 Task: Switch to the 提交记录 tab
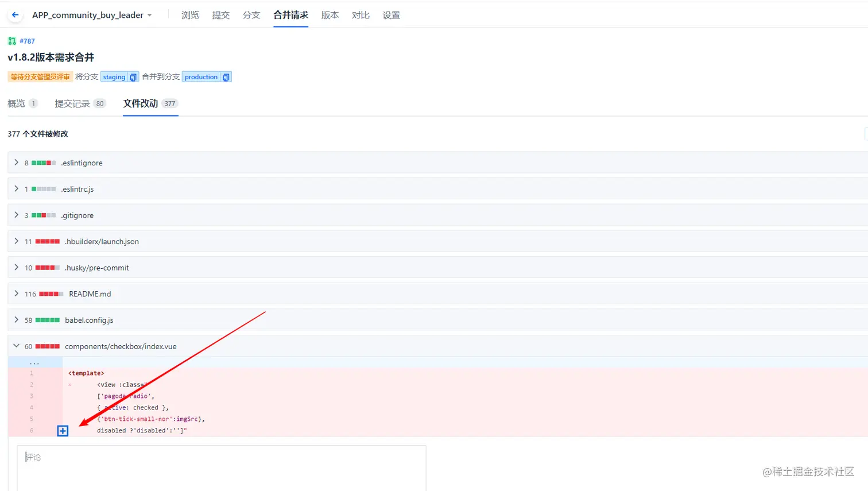pos(80,103)
